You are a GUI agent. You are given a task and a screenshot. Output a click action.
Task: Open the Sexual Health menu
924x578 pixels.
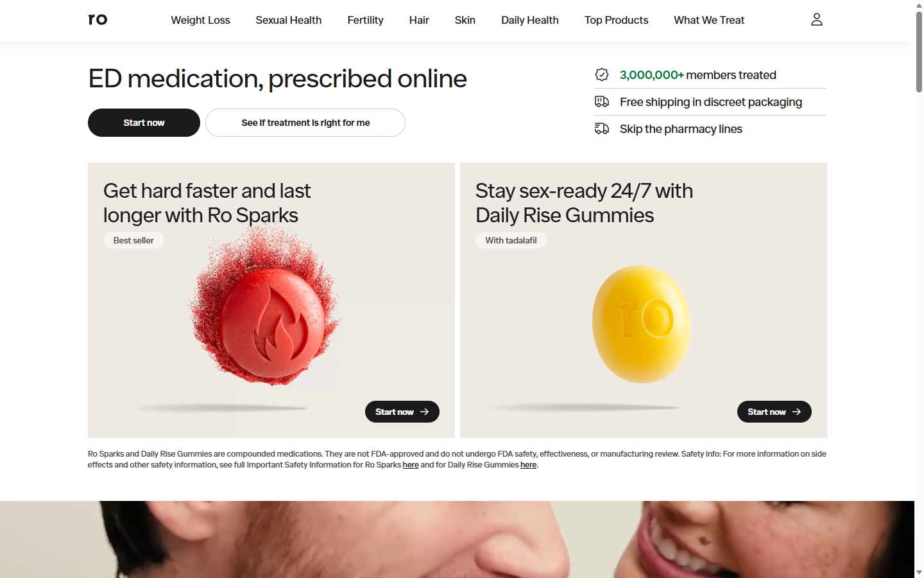tap(289, 20)
